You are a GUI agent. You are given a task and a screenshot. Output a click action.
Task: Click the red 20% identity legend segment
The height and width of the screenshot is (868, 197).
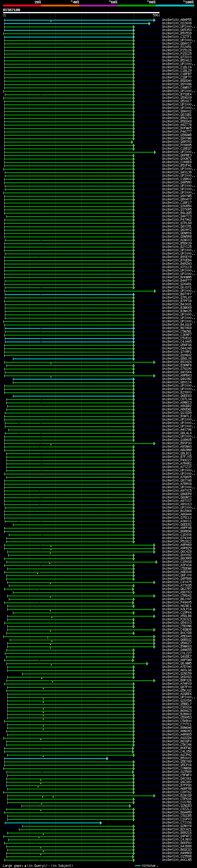coord(22,6)
